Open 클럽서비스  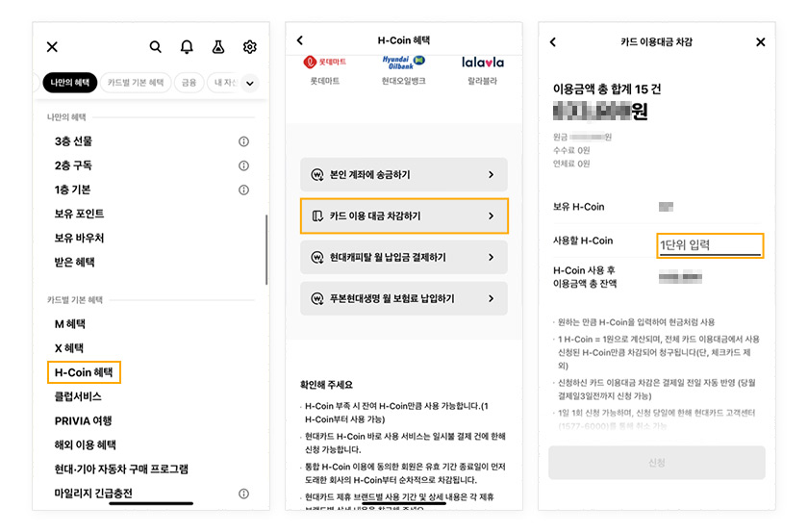[x=78, y=396]
